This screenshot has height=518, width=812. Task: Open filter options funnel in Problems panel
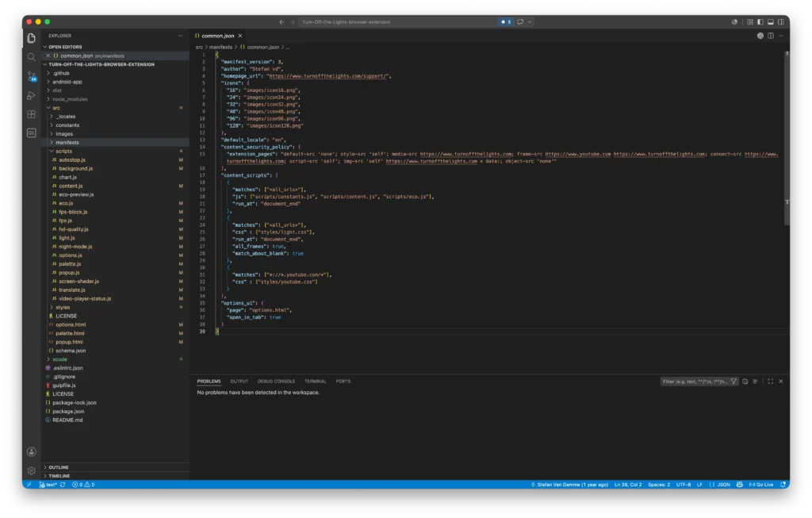[733, 382]
